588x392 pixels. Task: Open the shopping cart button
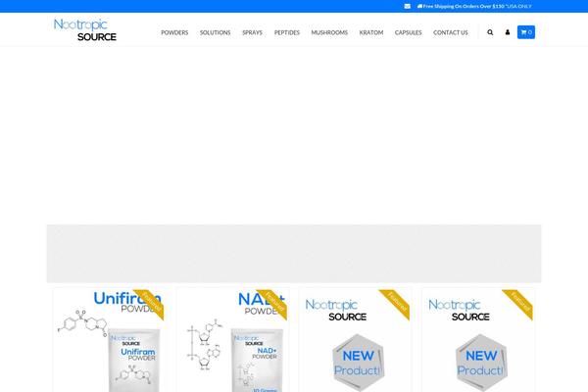click(x=526, y=32)
